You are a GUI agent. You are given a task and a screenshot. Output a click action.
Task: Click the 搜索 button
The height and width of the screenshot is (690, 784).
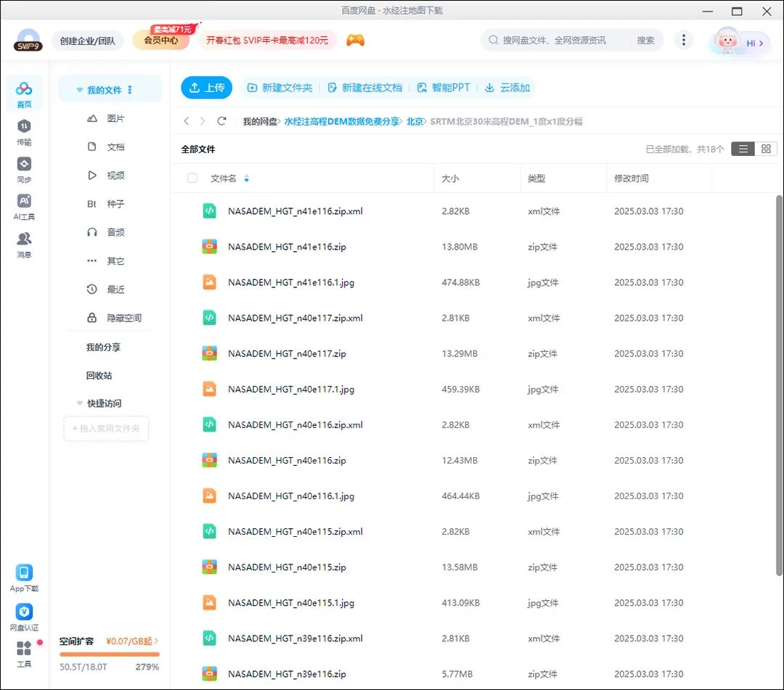point(645,40)
